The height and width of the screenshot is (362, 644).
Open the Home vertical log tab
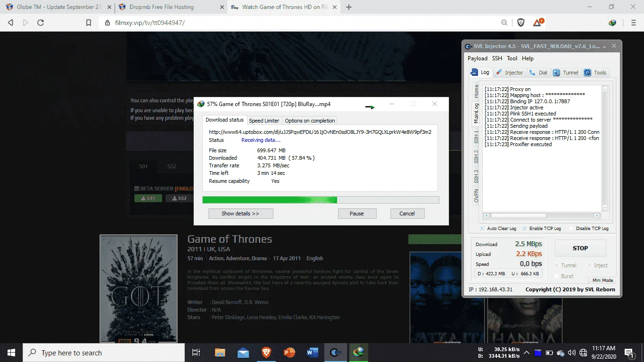pyautogui.click(x=476, y=91)
